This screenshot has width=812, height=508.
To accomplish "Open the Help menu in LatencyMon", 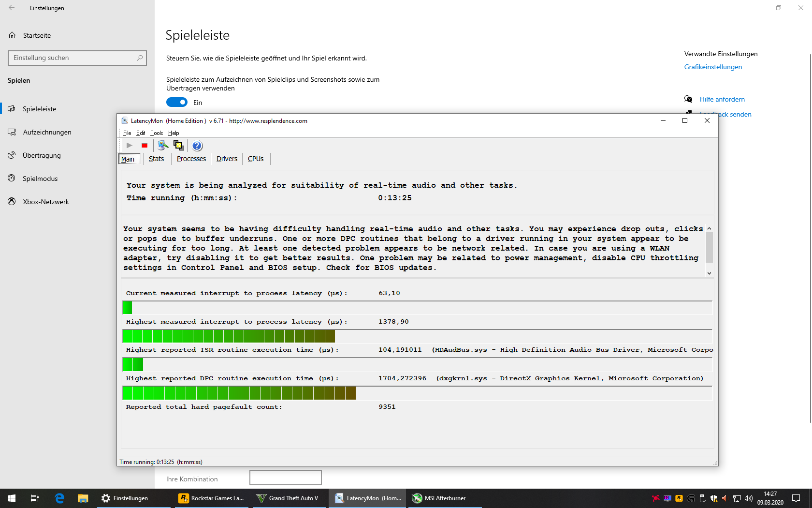I will click(x=174, y=133).
